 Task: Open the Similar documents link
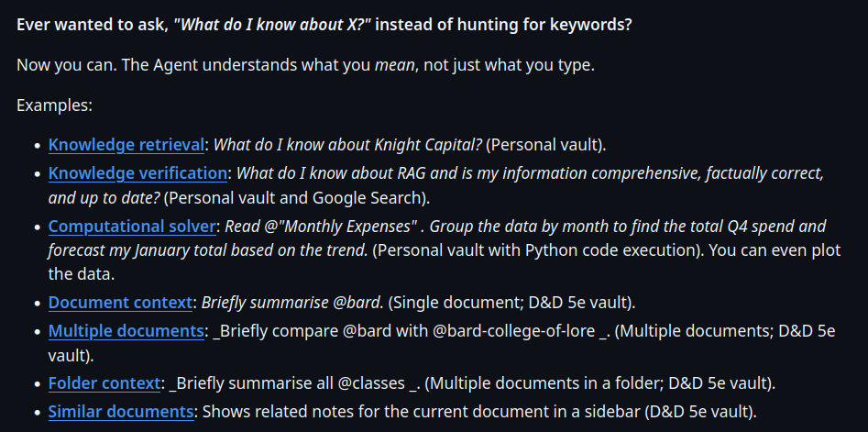[x=120, y=412]
